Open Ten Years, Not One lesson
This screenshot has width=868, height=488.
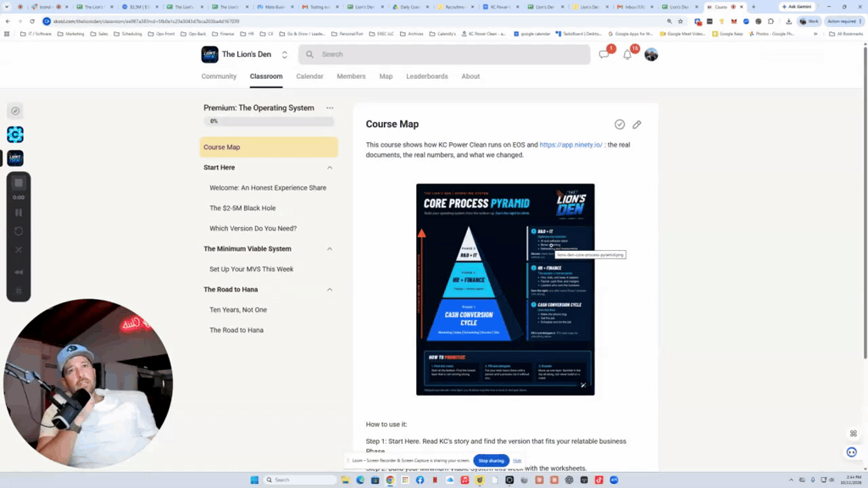tap(238, 310)
